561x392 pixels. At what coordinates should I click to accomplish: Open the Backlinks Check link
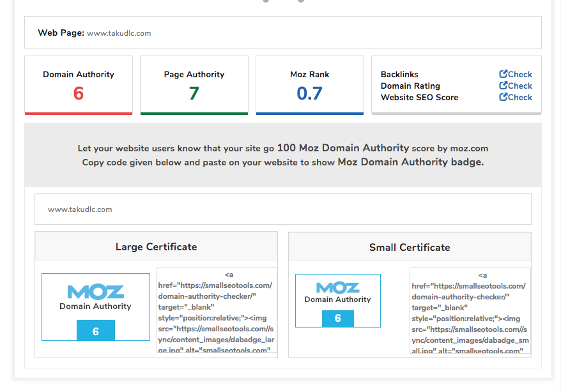516,74
